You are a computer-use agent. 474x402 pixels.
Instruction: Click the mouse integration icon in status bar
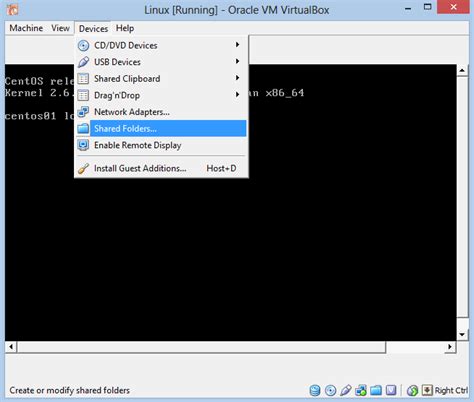[412, 390]
